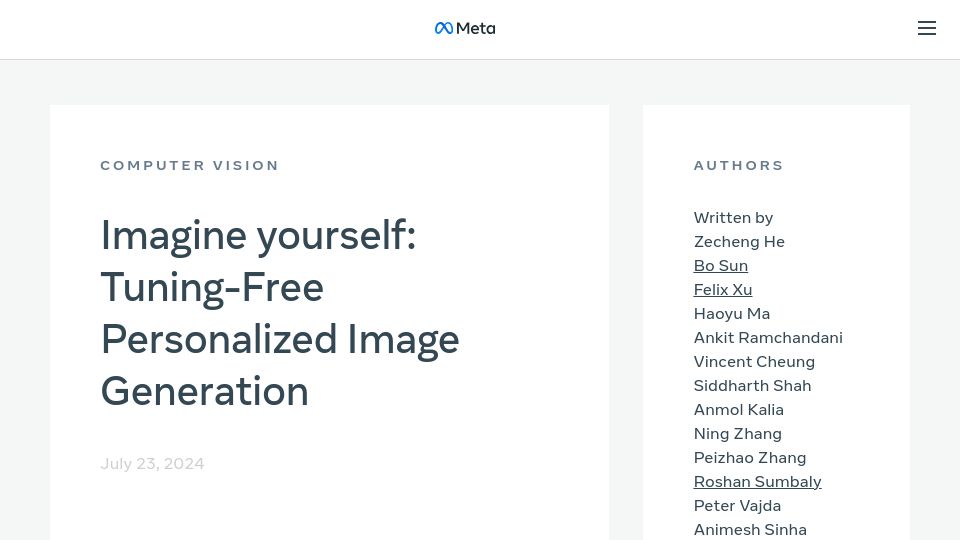The image size is (960, 540).
Task: Select author name Peter Vajda
Action: click(737, 506)
